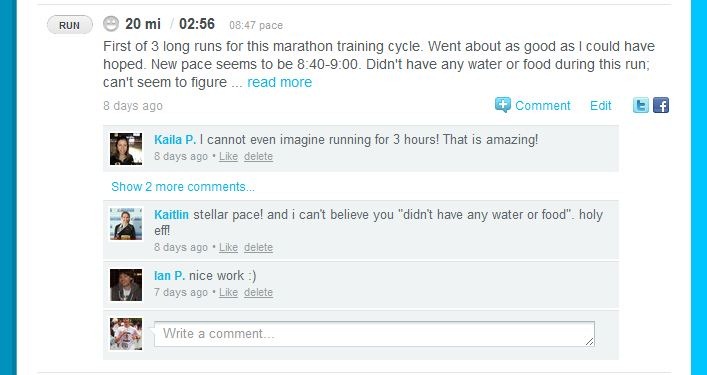This screenshot has width=707, height=375.
Task: Share the run on Twitter
Action: [641, 105]
